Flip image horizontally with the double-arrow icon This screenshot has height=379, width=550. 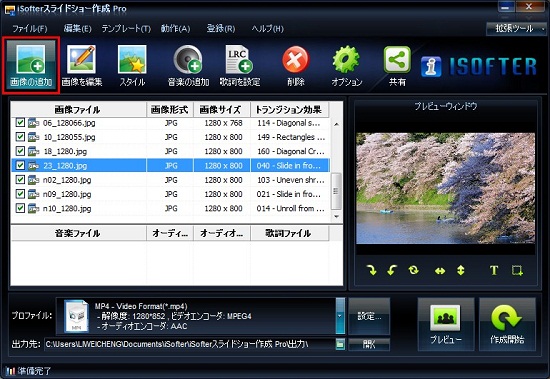(x=440, y=271)
